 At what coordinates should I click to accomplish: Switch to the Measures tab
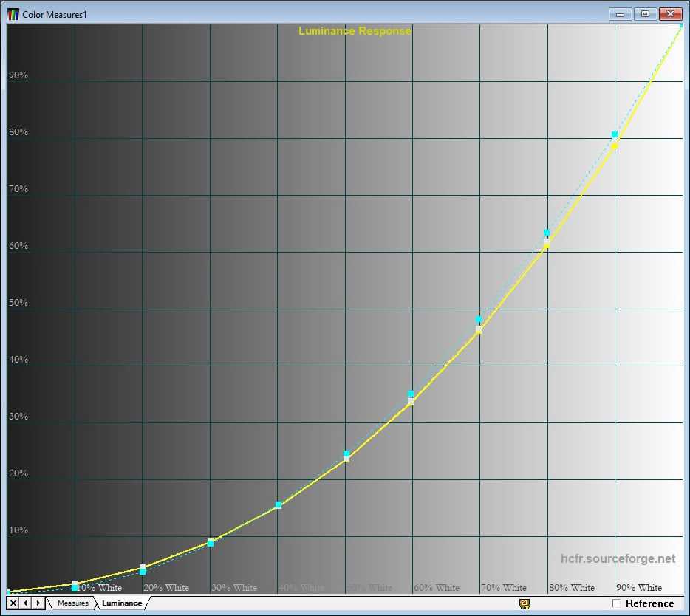tap(73, 603)
